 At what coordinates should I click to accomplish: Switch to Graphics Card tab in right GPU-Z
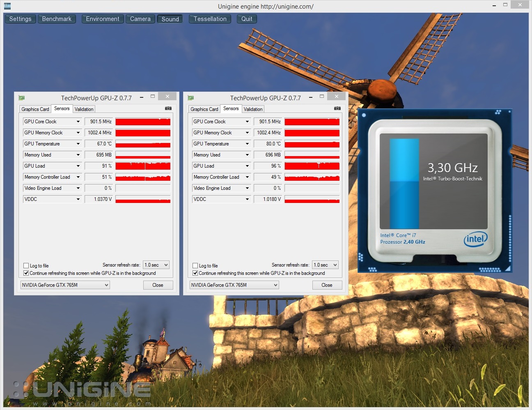point(204,109)
